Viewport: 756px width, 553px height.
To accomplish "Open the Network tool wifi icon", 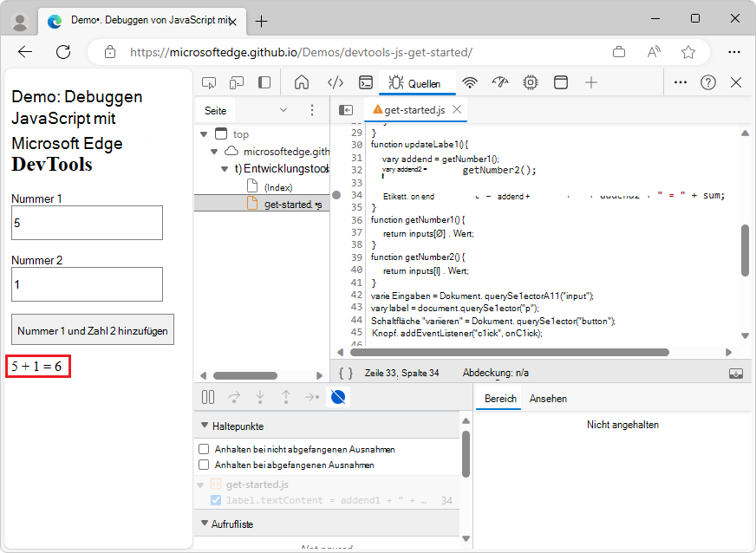I will point(470,83).
